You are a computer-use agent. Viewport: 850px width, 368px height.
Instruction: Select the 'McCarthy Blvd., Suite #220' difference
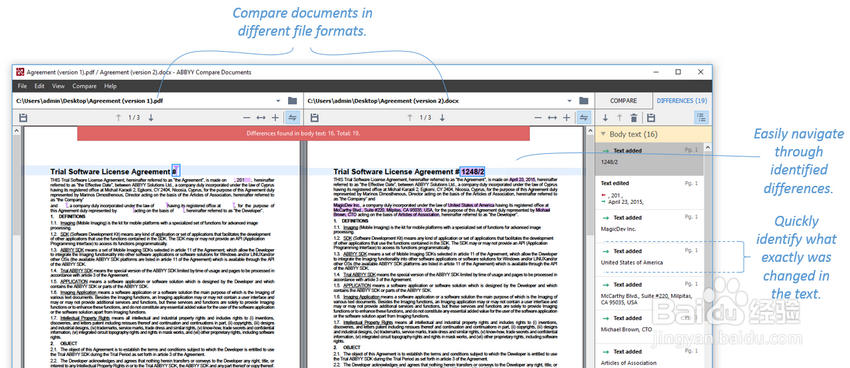[x=649, y=293]
